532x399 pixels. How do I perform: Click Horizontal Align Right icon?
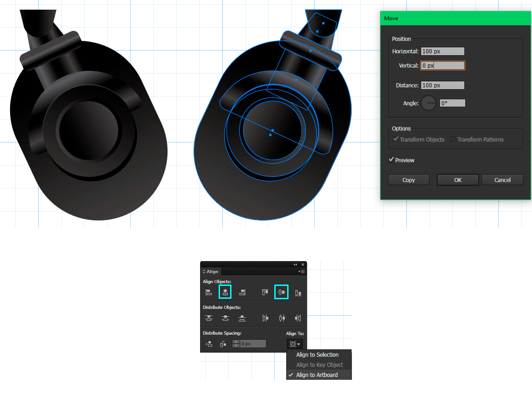242,292
